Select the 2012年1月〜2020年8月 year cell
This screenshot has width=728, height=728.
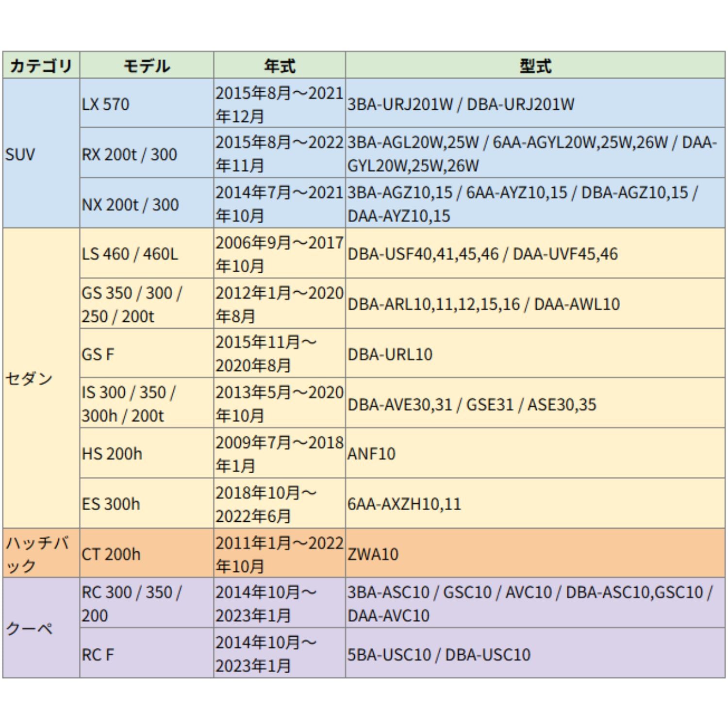click(x=280, y=303)
